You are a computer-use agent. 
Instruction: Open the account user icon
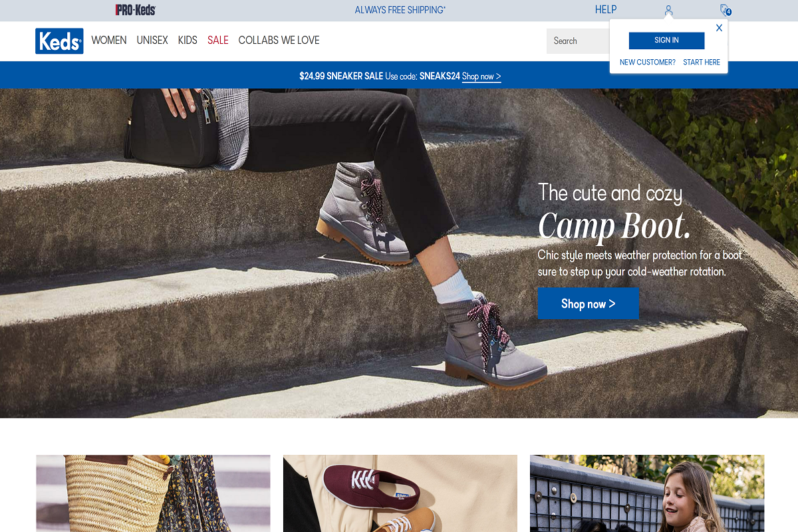point(669,10)
